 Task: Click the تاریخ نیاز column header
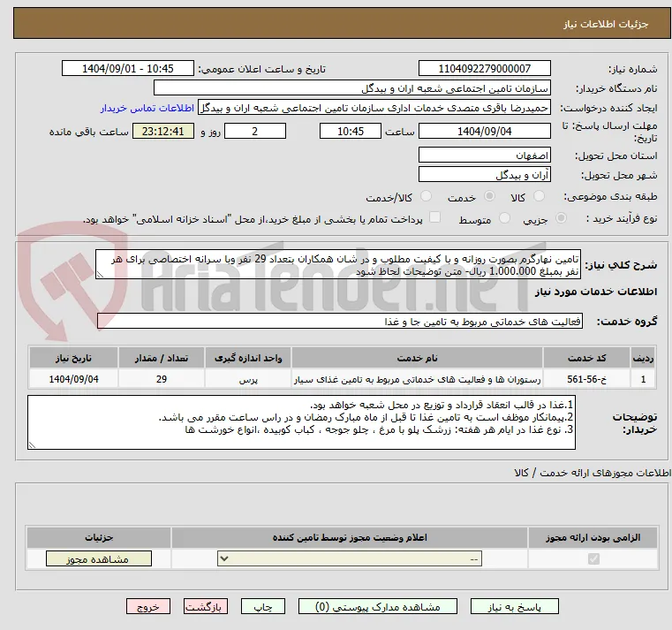73,358
